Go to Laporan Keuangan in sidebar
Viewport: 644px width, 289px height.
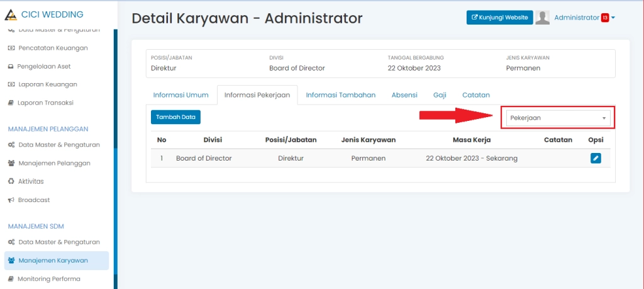pyautogui.click(x=47, y=84)
